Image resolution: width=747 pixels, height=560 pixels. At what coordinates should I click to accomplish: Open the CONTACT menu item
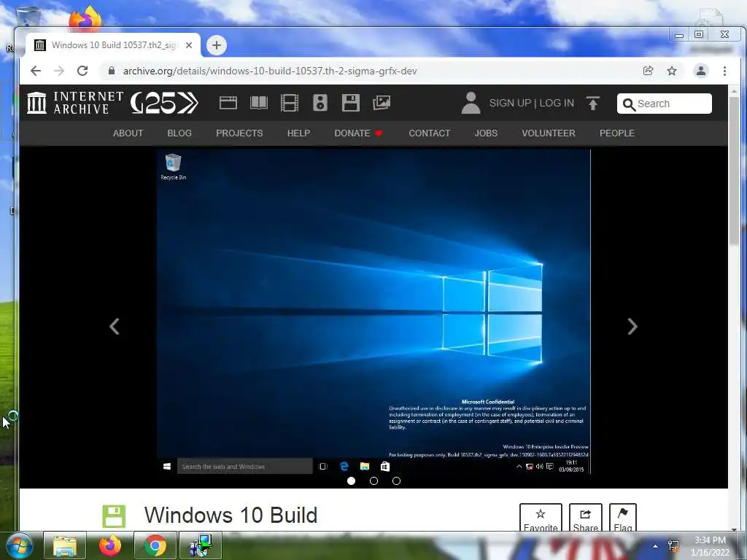tap(429, 133)
